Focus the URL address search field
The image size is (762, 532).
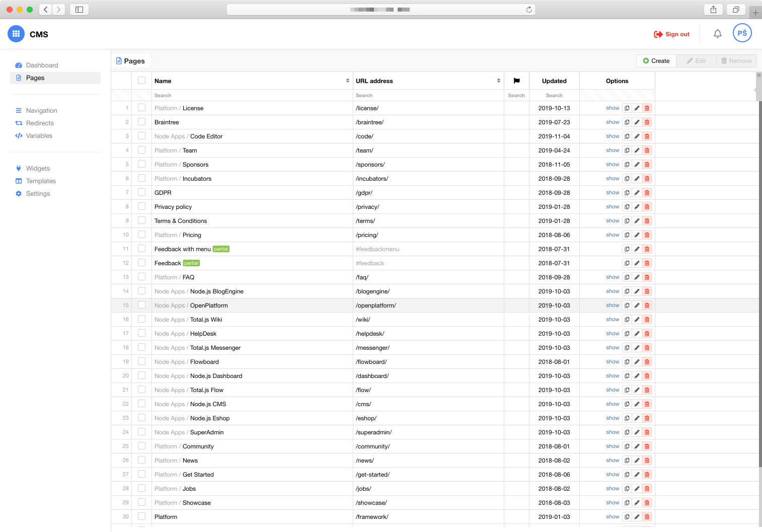(x=428, y=96)
